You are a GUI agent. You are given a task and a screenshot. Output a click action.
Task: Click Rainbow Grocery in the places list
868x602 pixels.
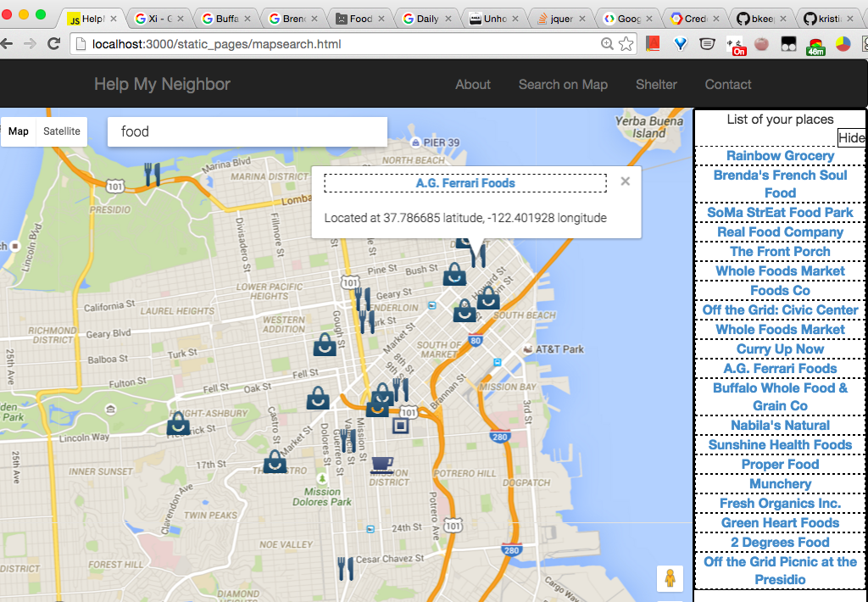pyautogui.click(x=780, y=156)
